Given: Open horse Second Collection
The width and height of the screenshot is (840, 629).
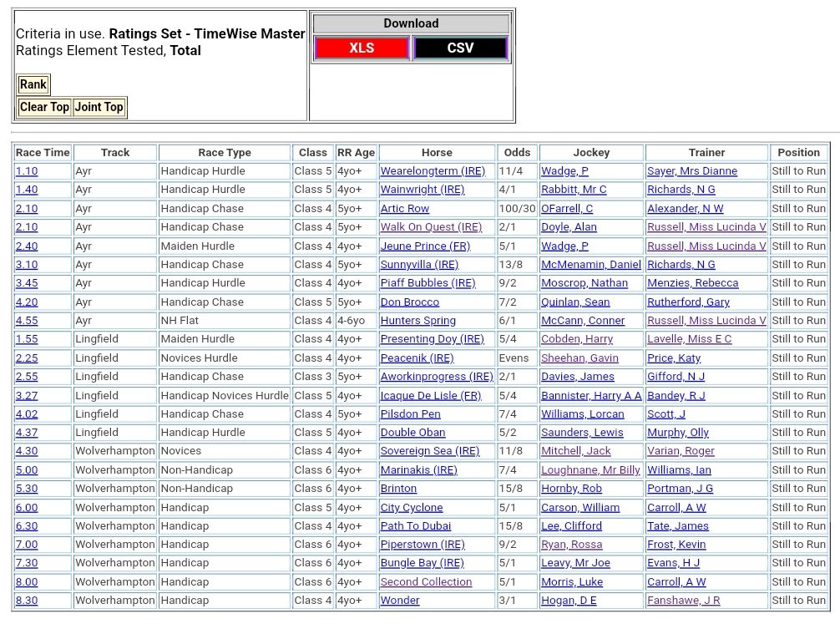Looking at the screenshot, I should 426,582.
